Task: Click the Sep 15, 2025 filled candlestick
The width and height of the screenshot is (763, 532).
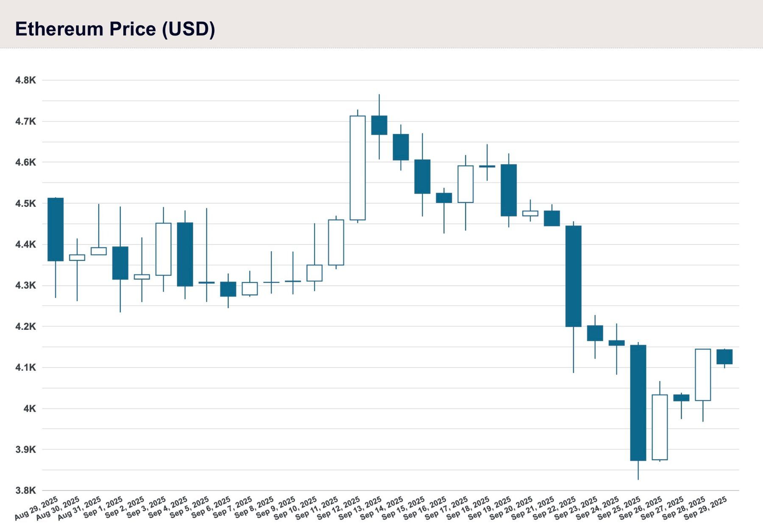Action: coord(422,176)
